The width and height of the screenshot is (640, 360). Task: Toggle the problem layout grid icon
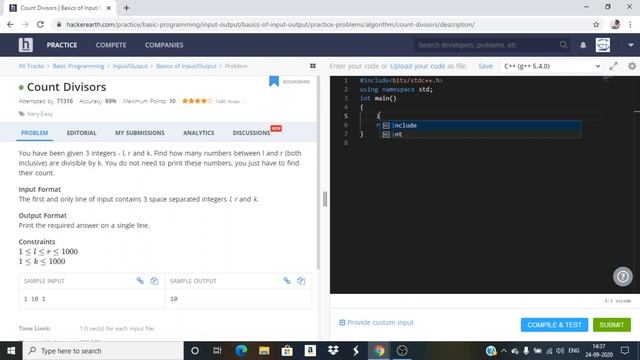point(313,66)
